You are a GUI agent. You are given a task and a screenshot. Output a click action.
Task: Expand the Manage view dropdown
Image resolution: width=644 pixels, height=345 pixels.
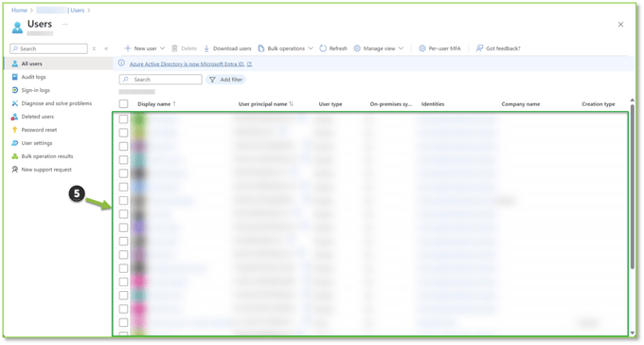click(x=401, y=48)
